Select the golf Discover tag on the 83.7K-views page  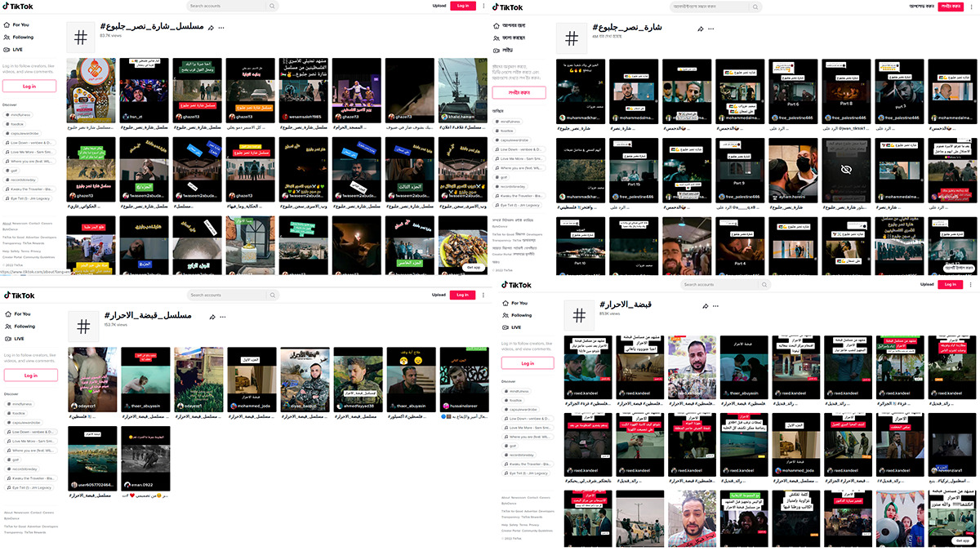pyautogui.click(x=13, y=171)
